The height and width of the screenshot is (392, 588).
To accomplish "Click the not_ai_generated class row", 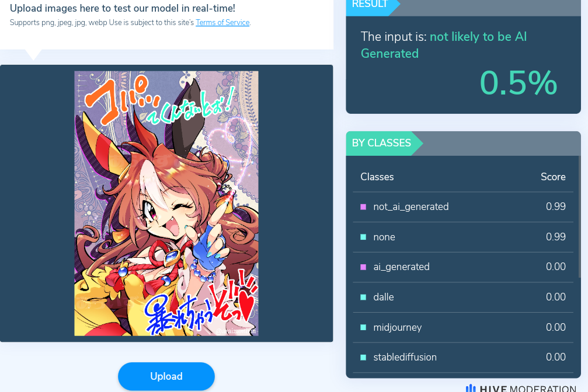I will tap(463, 207).
